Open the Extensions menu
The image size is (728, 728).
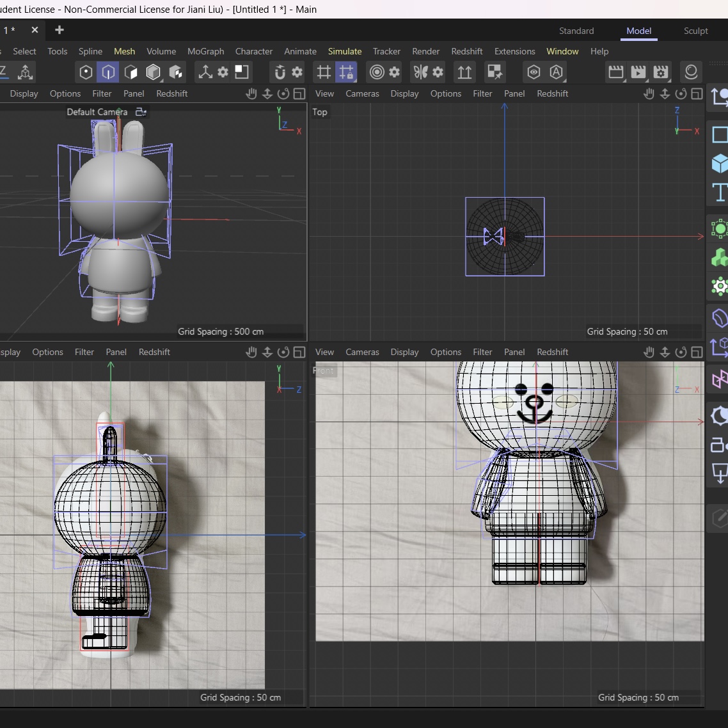pyautogui.click(x=514, y=52)
